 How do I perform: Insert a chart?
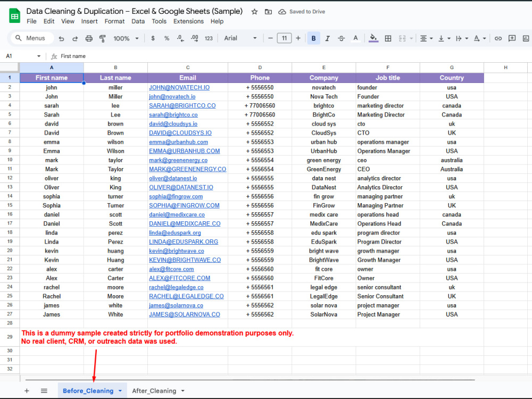click(526, 38)
